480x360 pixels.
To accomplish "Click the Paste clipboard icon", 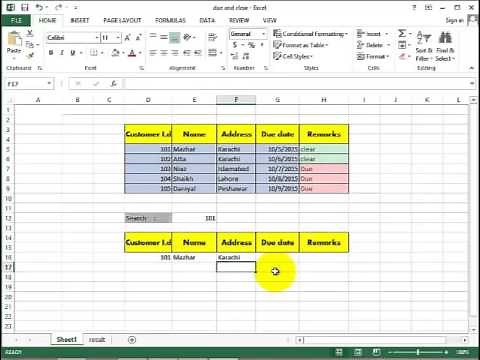I will click(x=14, y=39).
